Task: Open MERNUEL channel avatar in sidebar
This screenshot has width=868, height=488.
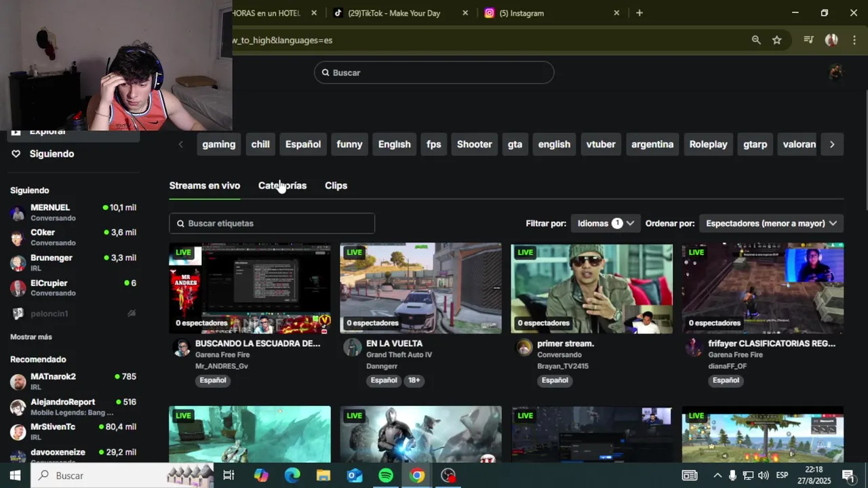Action: tap(18, 213)
